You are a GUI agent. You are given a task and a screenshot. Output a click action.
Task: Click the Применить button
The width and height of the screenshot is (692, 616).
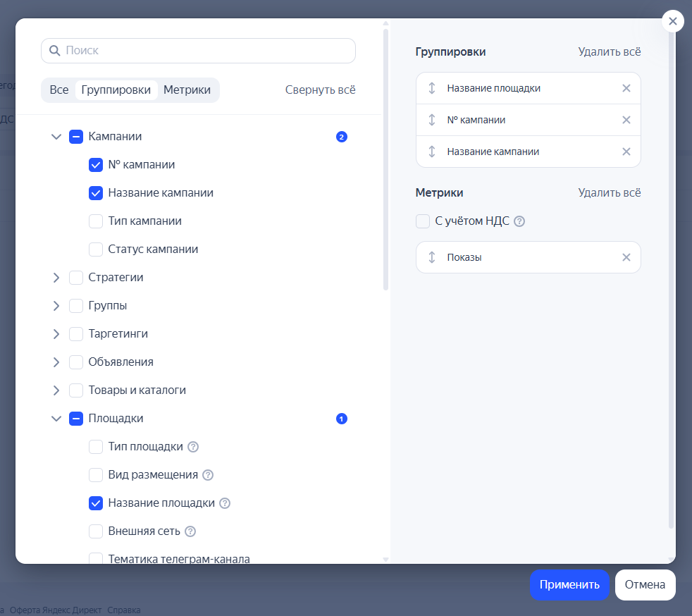(x=569, y=584)
